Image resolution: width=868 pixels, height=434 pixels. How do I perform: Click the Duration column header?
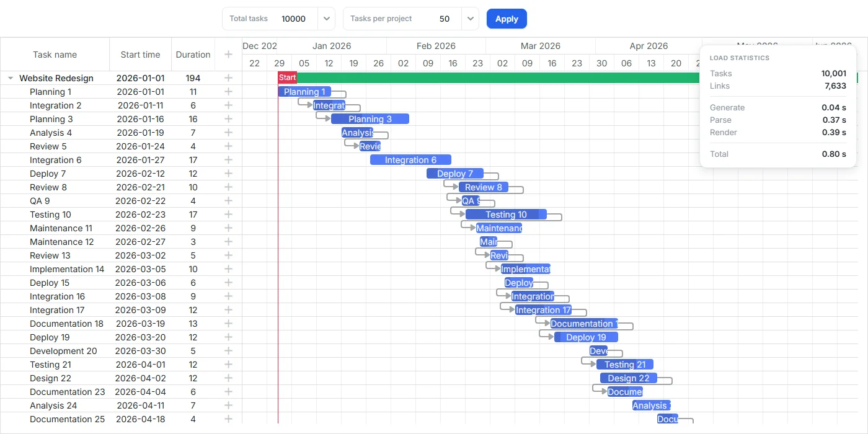click(x=193, y=55)
